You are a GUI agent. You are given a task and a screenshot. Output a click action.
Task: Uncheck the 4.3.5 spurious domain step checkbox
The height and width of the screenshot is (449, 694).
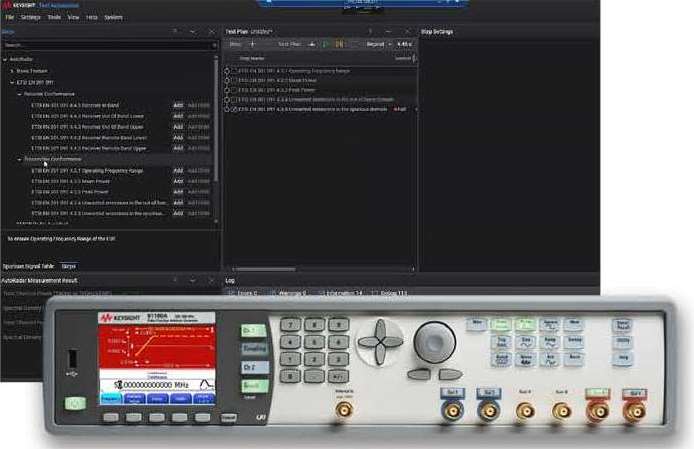234,109
